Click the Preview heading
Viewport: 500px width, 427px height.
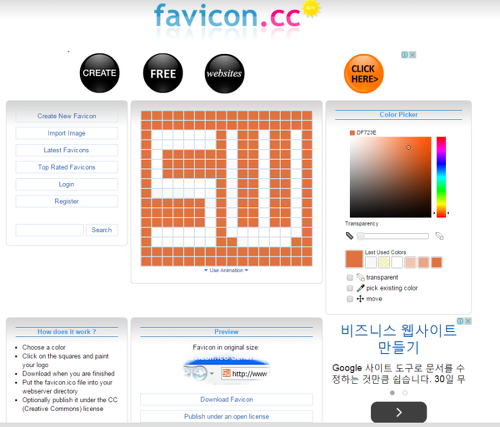pos(226,332)
